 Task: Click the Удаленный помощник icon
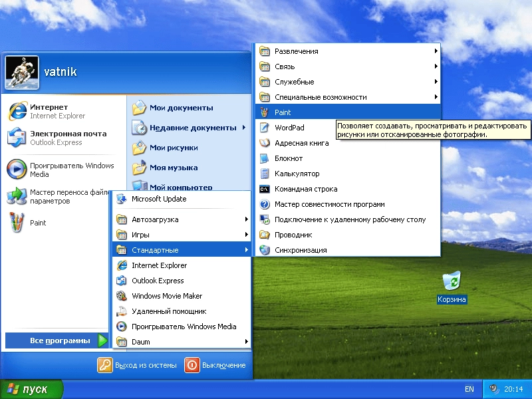[122, 311]
